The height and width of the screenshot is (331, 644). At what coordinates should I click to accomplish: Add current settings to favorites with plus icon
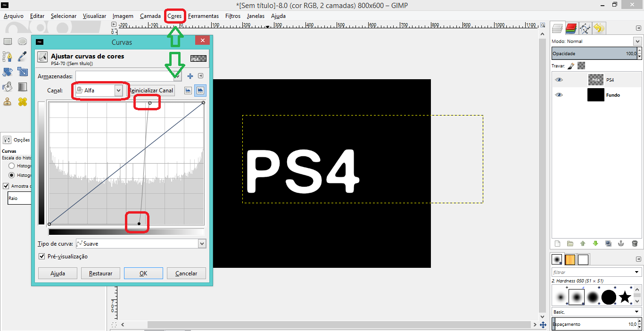[x=190, y=76]
